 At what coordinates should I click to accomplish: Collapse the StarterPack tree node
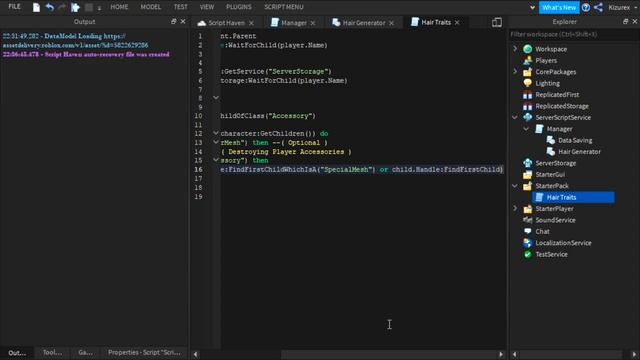point(515,186)
